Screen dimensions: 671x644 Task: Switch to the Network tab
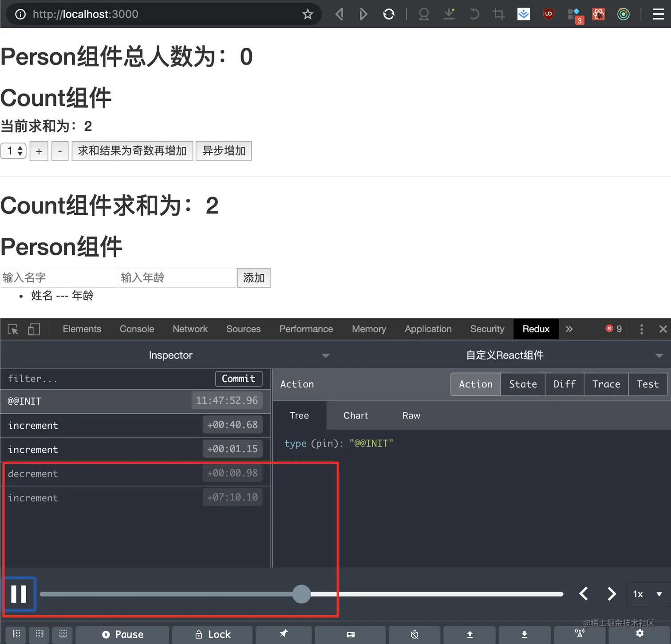(x=190, y=329)
